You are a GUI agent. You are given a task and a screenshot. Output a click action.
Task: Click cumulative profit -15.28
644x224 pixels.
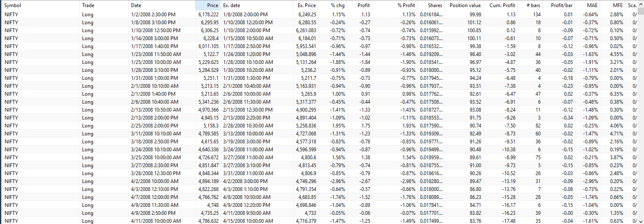point(508,197)
